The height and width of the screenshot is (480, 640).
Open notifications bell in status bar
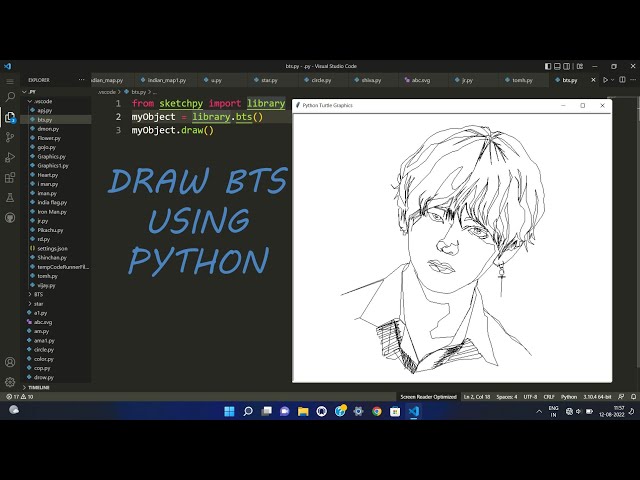click(x=633, y=397)
